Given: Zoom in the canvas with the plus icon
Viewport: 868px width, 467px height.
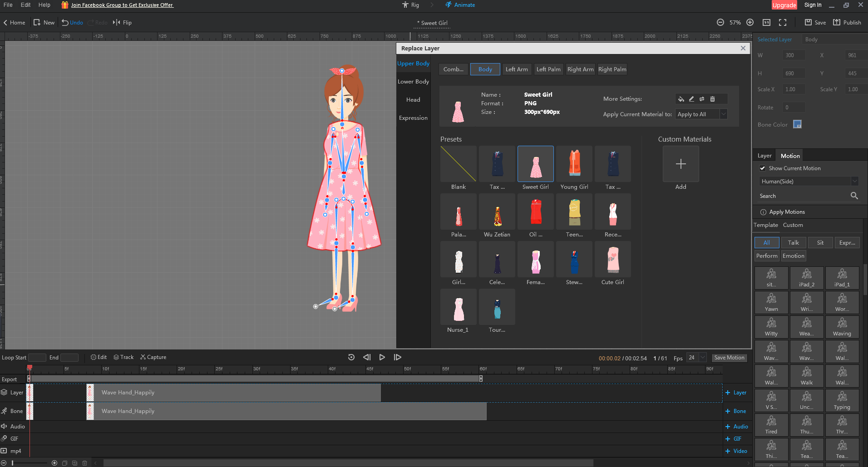Looking at the screenshot, I should pos(750,22).
